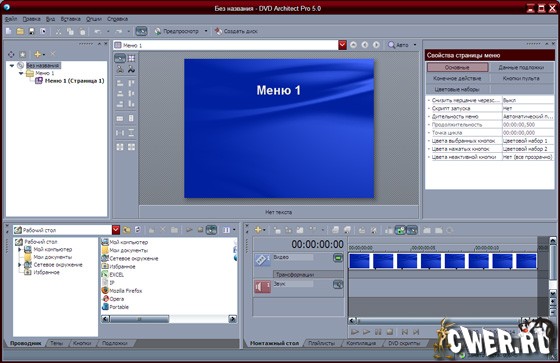Click the audio track speaker icon

click(262, 287)
